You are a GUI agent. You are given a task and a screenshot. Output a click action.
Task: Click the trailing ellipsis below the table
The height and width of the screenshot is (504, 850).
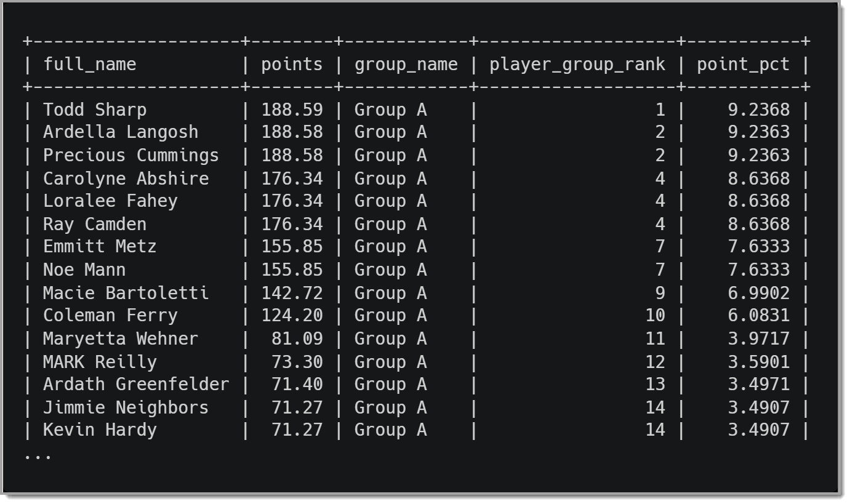pos(38,456)
